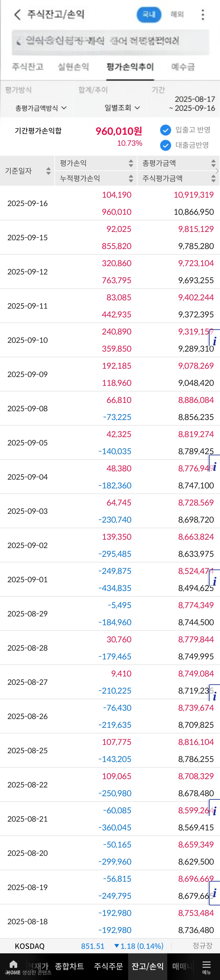Expand the 총평가금액방식 dropdown
The width and height of the screenshot is (220, 980).
(41, 108)
